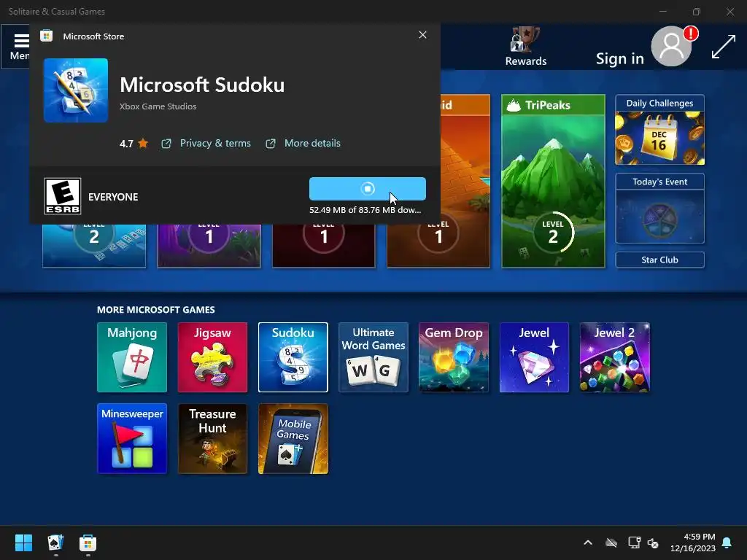Screen dimensions: 747x560
Task: Close the Microsoft Store popup
Action: (x=422, y=35)
